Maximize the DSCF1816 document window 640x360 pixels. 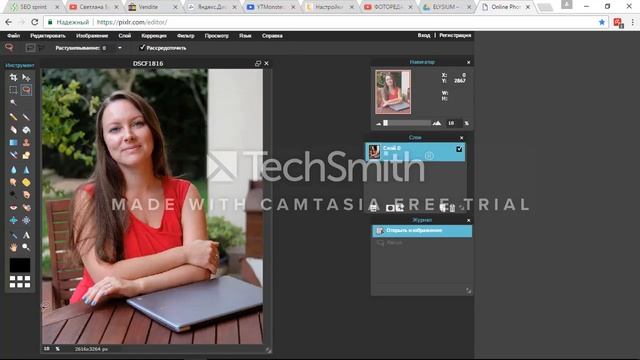pos(258,63)
